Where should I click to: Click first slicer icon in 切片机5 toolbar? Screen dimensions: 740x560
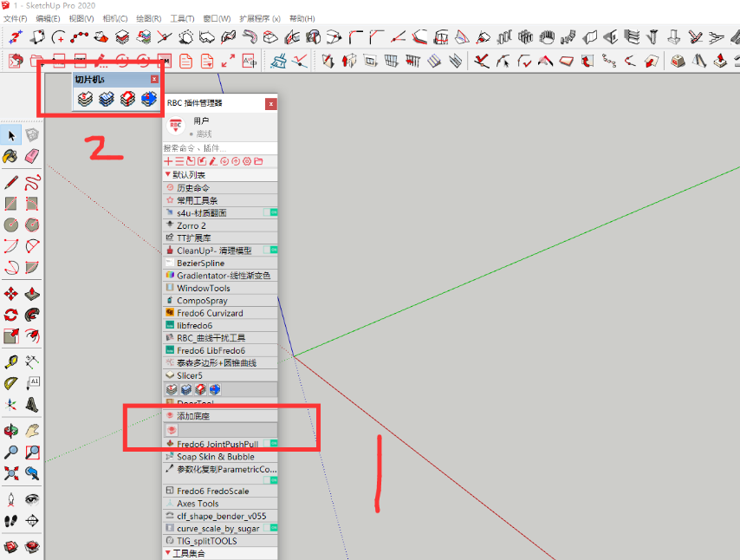click(85, 99)
